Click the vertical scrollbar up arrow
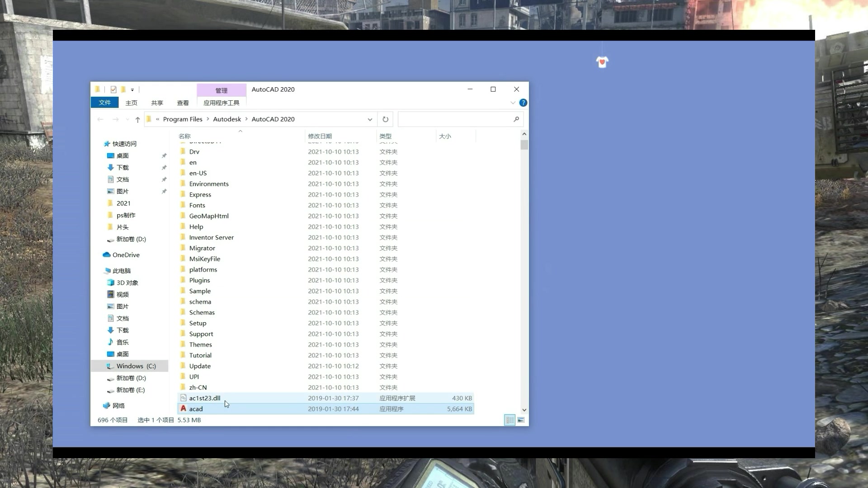The height and width of the screenshot is (488, 868). click(524, 134)
